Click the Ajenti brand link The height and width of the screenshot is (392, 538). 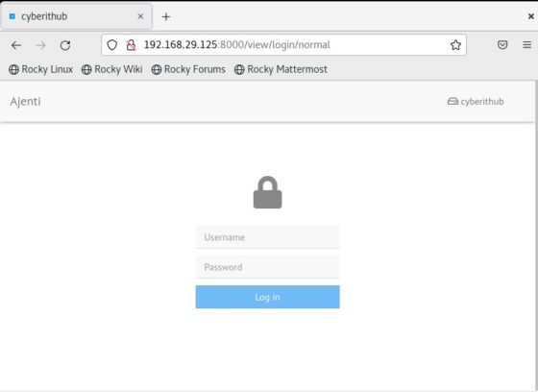[25, 101]
